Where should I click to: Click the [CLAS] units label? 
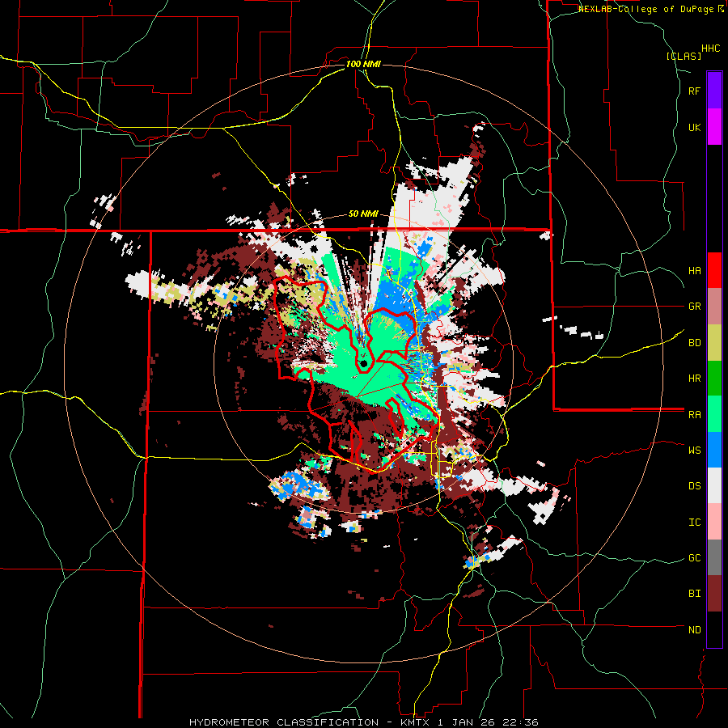[x=684, y=56]
